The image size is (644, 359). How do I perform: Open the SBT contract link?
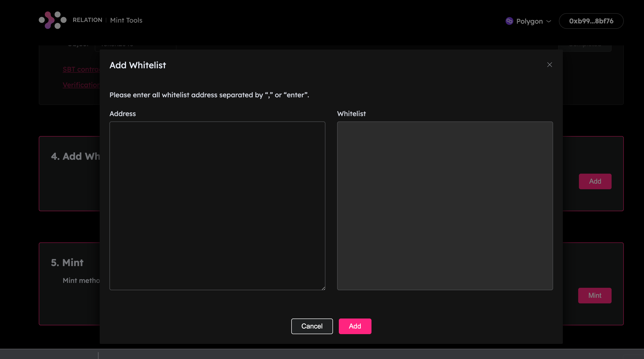(x=81, y=69)
